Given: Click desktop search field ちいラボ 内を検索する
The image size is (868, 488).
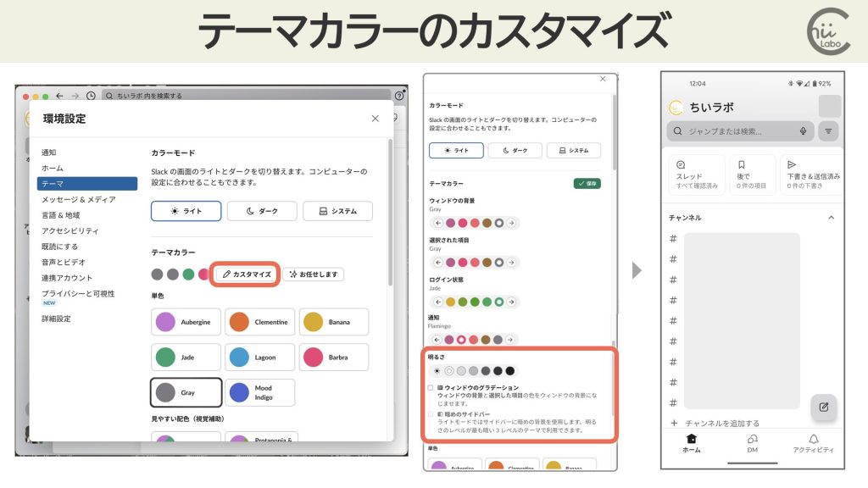Looking at the screenshot, I should coord(247,96).
